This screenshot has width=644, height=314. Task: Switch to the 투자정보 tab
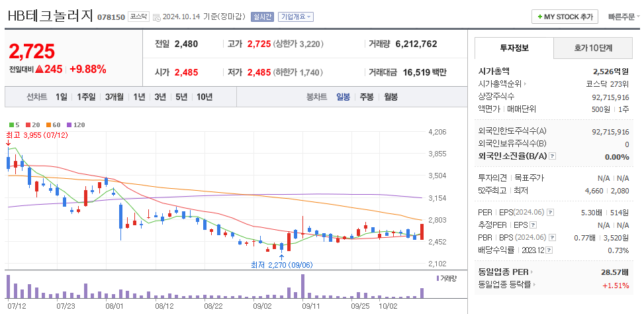tap(514, 48)
